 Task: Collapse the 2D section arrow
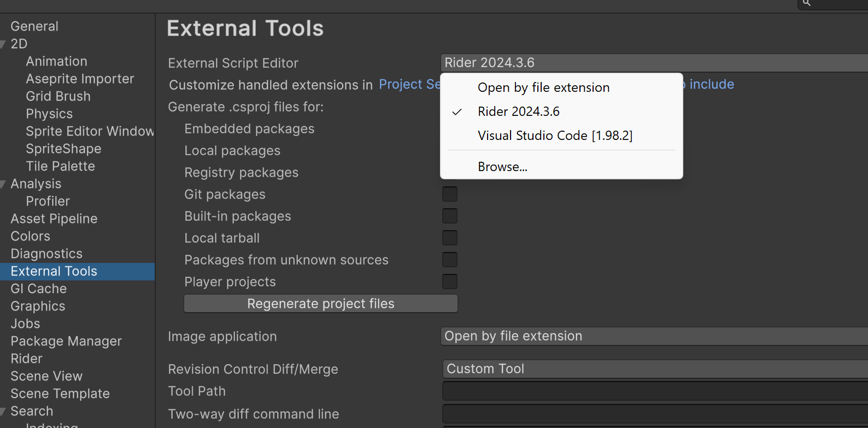(3, 44)
